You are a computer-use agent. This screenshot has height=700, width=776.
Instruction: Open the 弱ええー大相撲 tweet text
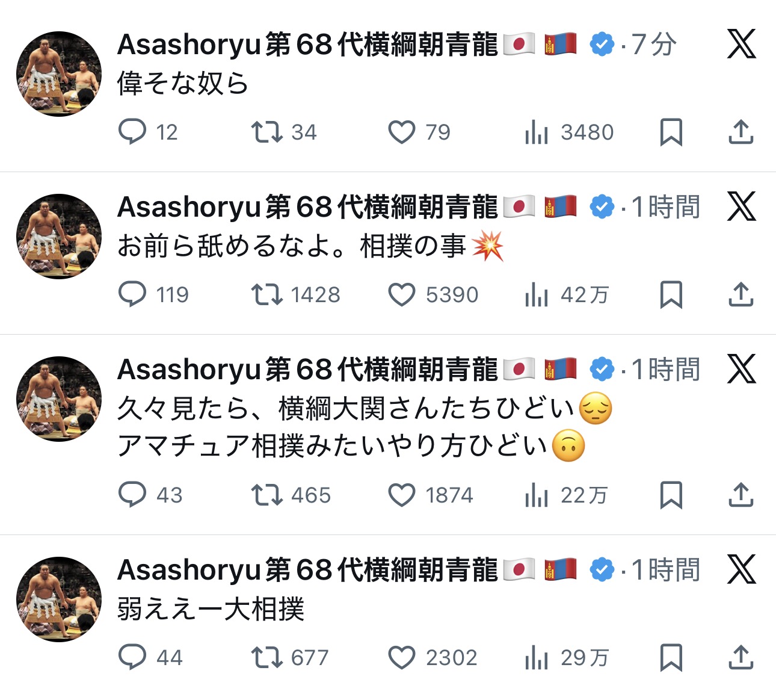pos(211,609)
